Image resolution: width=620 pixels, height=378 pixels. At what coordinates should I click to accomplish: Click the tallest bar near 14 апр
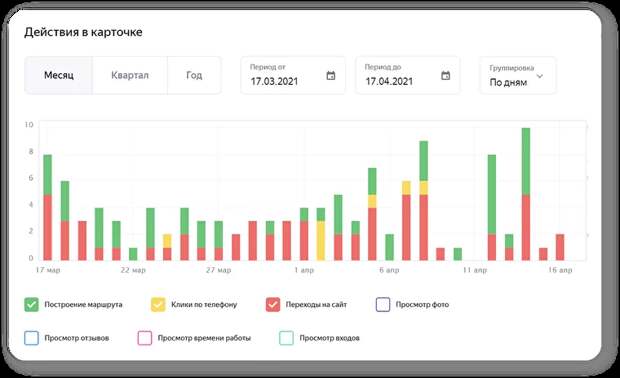click(x=526, y=194)
